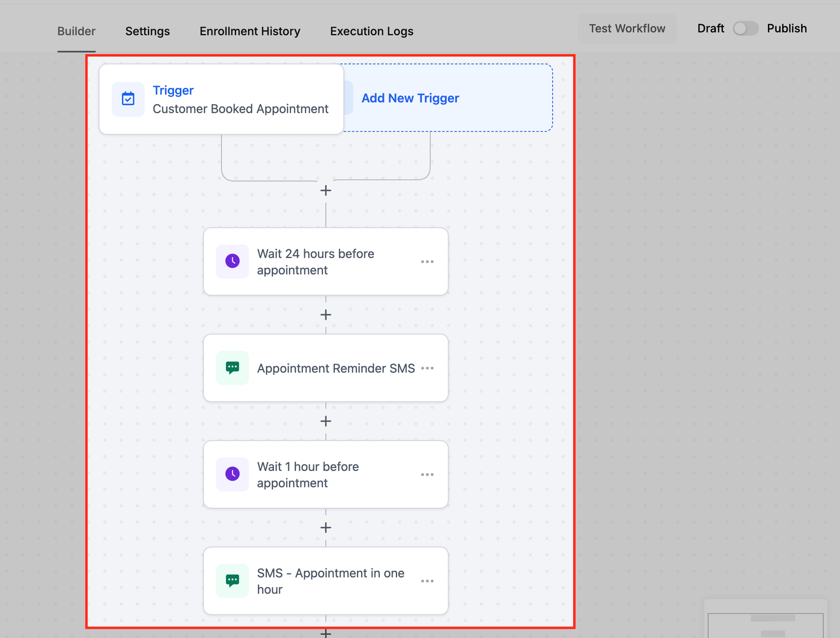Click plus between Wait 24 hours and Reminder SMS
This screenshot has width=840, height=638.
click(x=325, y=315)
